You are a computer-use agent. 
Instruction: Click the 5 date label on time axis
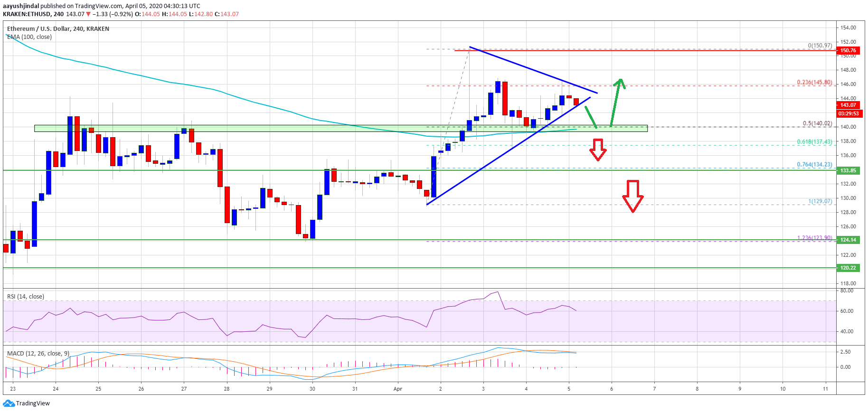569,389
